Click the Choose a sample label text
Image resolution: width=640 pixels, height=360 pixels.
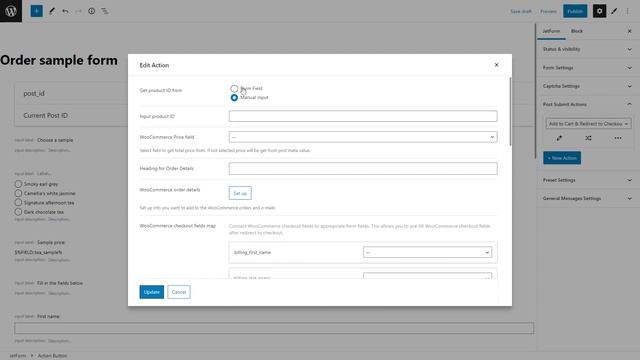coord(55,140)
